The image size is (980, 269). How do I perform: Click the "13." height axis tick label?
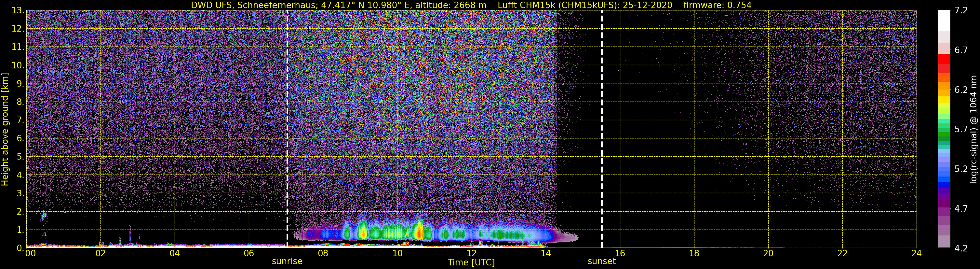tap(18, 10)
